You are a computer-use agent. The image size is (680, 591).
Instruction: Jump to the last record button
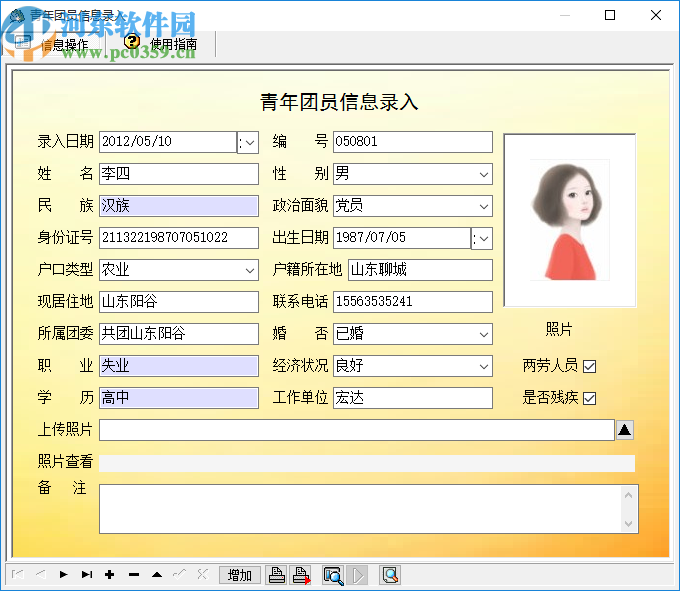pos(87,575)
